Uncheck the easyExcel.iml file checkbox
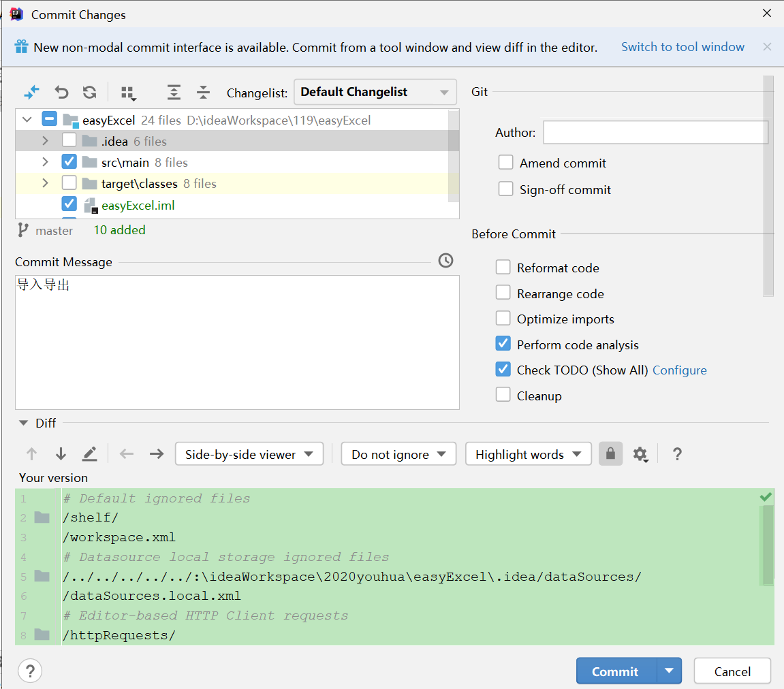784x689 pixels. (69, 204)
